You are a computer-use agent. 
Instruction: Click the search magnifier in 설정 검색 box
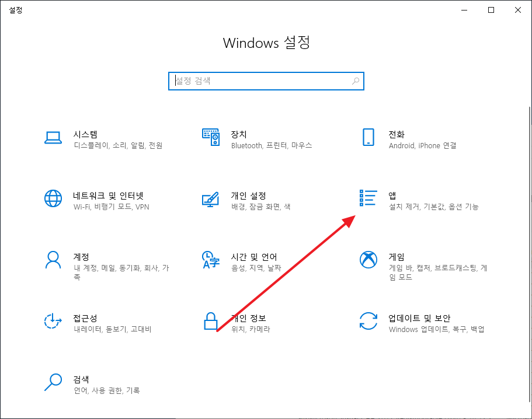pos(356,81)
